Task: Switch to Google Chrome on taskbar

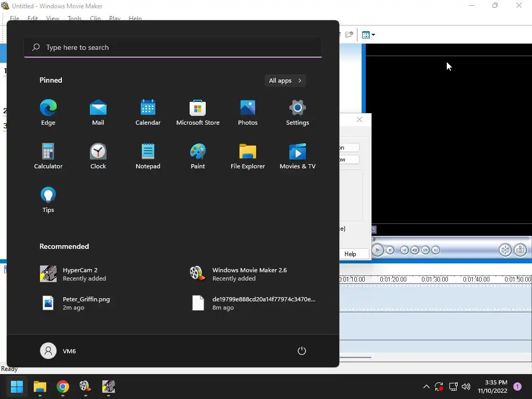Action: 63,387
